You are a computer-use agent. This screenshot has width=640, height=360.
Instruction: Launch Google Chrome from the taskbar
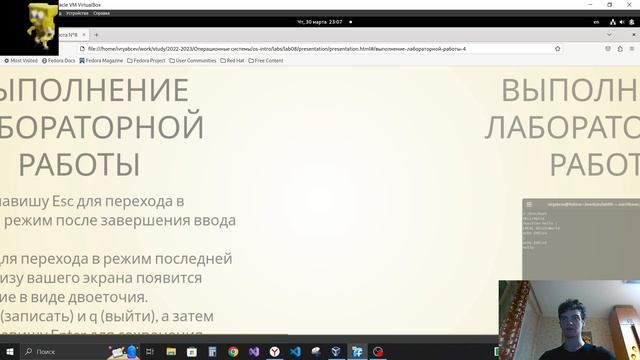click(x=233, y=351)
